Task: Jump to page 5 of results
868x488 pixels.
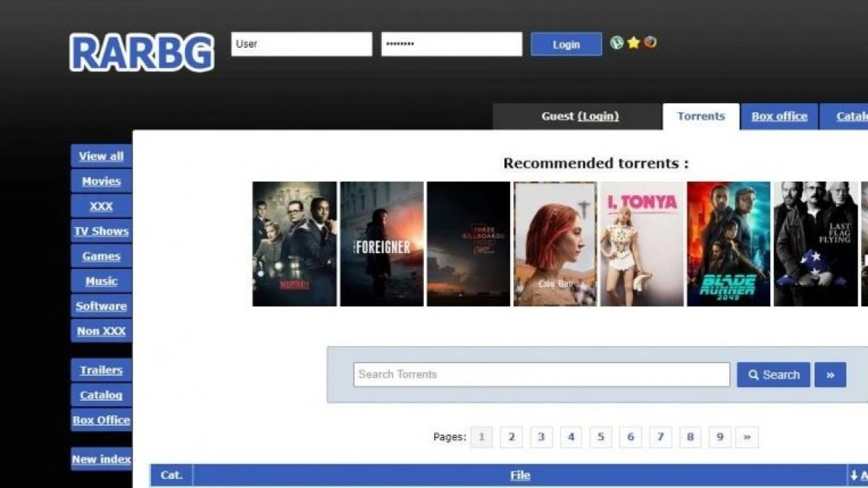Action: point(600,437)
